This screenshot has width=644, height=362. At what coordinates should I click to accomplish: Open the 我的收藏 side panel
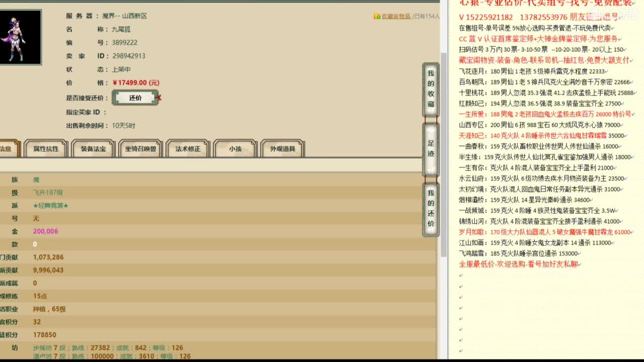[430, 89]
